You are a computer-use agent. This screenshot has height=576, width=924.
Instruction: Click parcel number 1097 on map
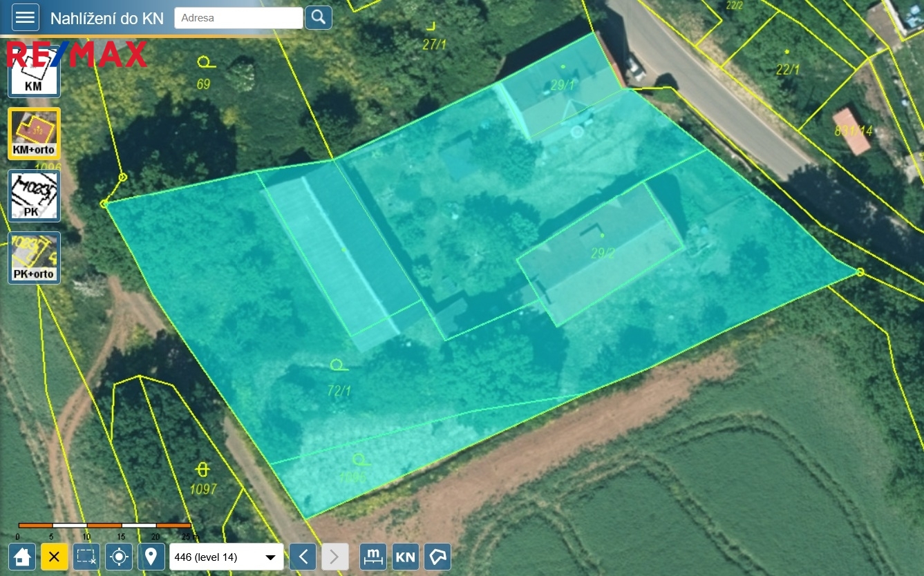pyautogui.click(x=202, y=490)
